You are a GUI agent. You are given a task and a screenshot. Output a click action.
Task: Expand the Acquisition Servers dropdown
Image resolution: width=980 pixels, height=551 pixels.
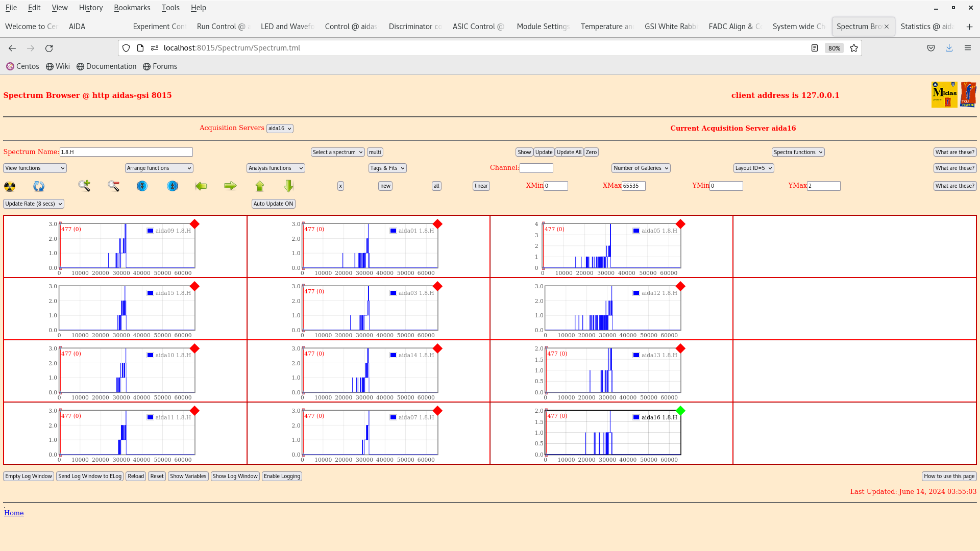click(x=280, y=128)
